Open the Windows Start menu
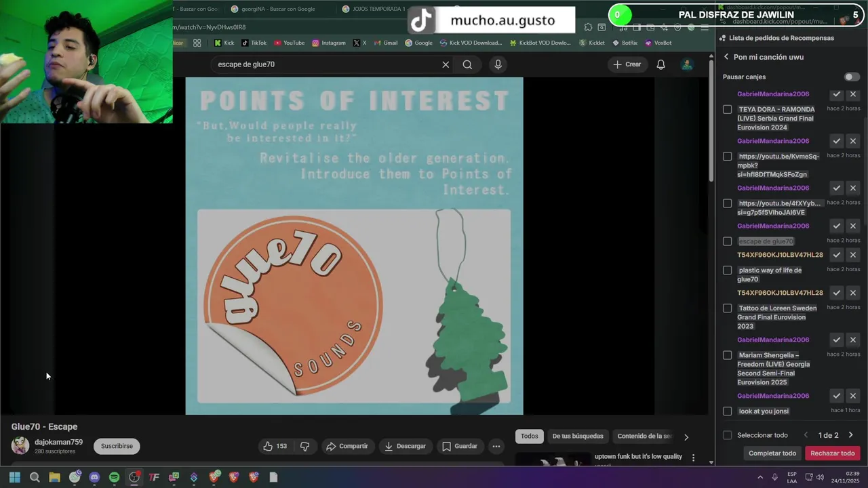Screen dimensions: 868x488 (15, 477)
